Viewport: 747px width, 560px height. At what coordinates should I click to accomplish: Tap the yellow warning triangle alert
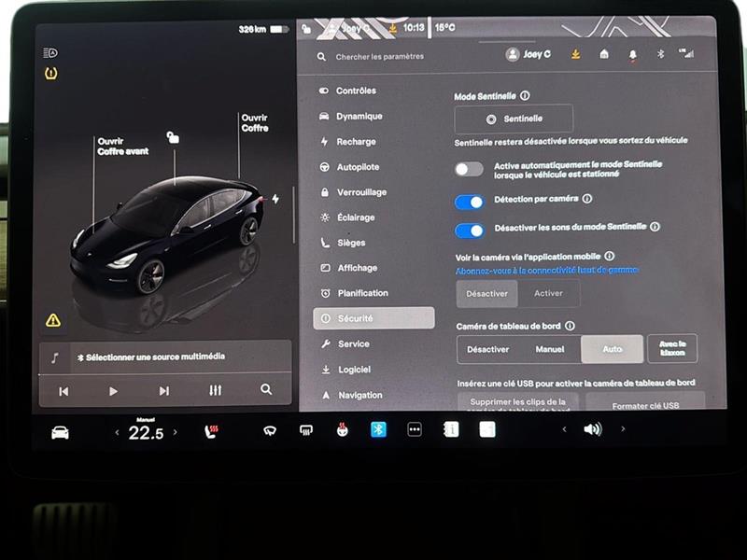tap(53, 320)
